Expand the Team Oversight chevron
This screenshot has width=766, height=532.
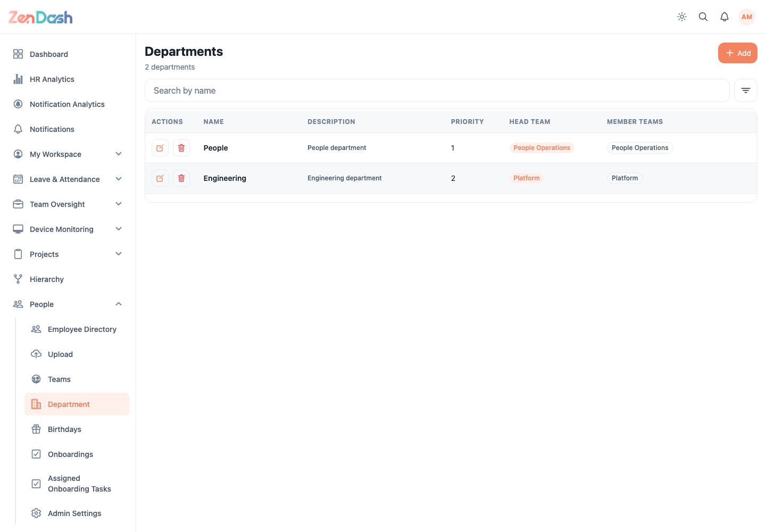tap(119, 204)
